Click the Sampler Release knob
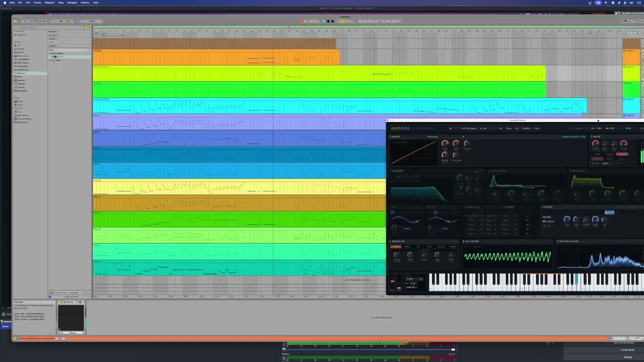The image size is (644, 362). (445, 155)
